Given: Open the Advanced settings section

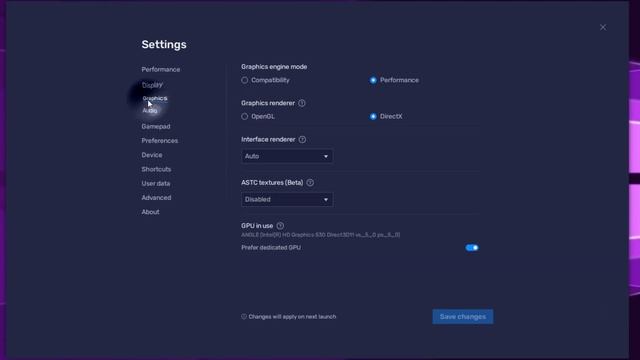Looking at the screenshot, I should (x=156, y=198).
